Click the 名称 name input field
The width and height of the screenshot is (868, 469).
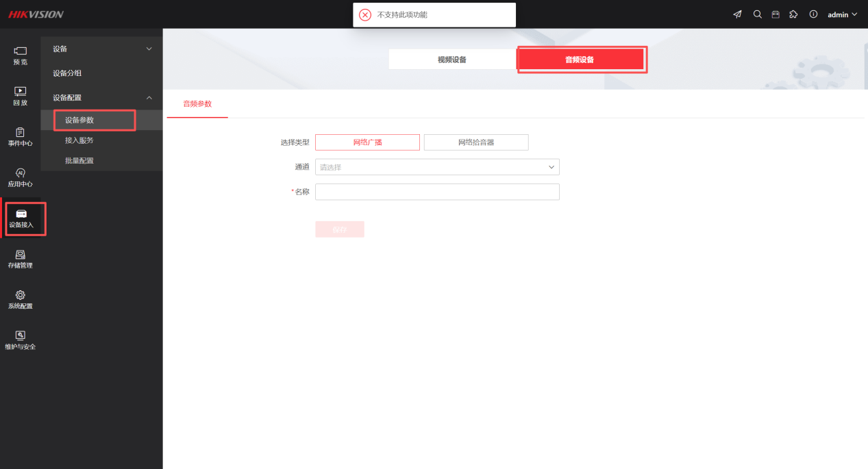tap(437, 192)
